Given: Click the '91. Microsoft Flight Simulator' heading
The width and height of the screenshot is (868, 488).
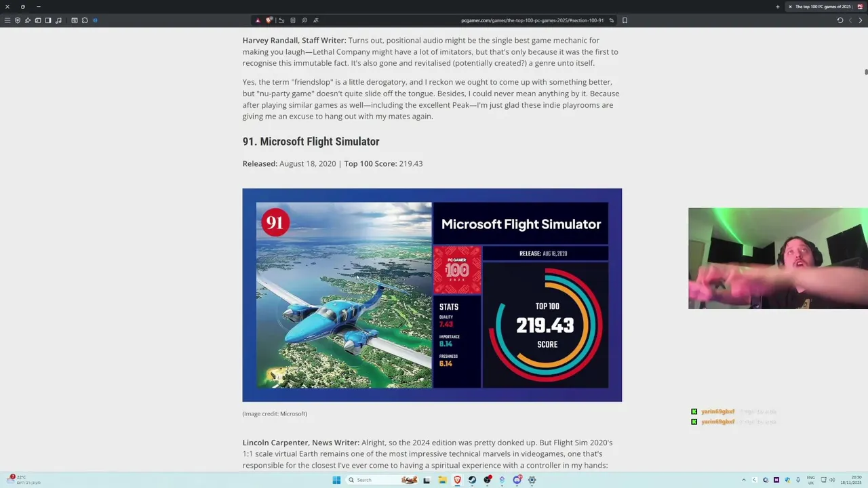Looking at the screenshot, I should coord(311,142).
